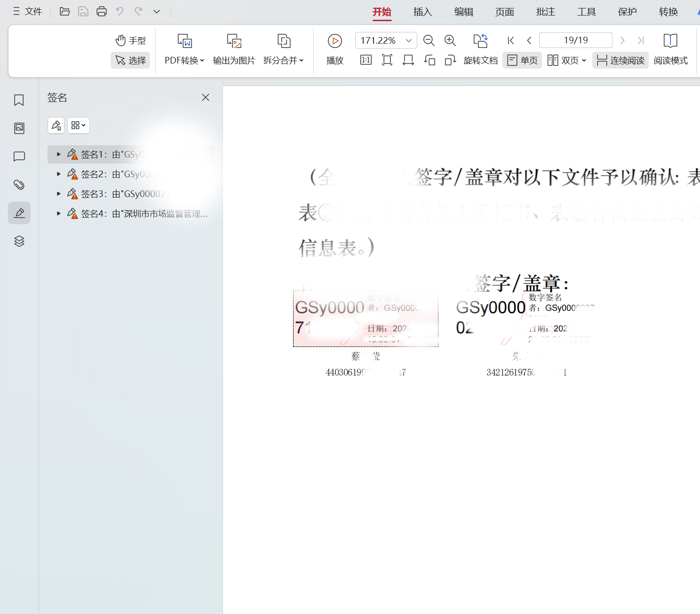Open the 保护 protection tab
The image size is (700, 614).
tap(627, 12)
